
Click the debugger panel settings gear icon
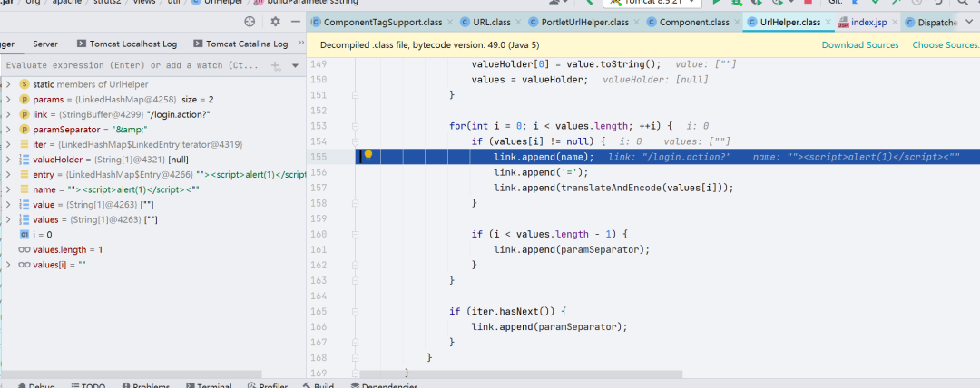(275, 21)
